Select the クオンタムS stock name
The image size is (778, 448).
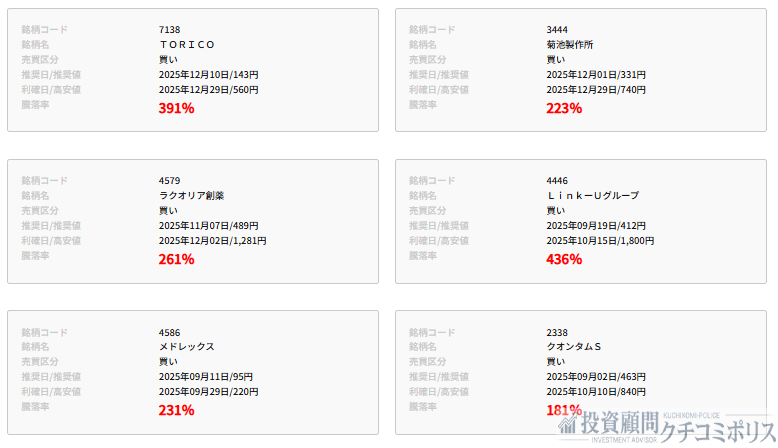(573, 347)
